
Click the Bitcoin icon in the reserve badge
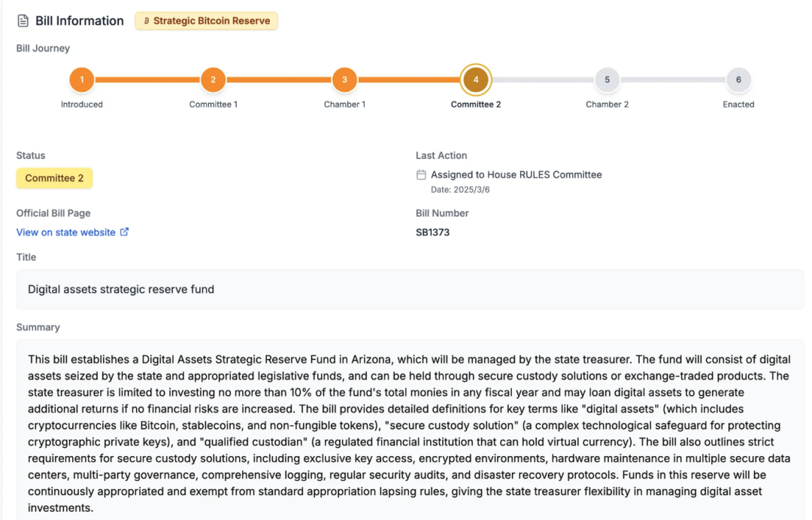(147, 21)
